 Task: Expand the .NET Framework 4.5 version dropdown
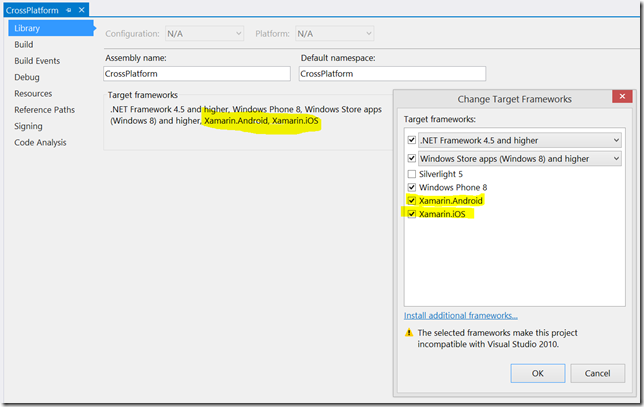pos(520,140)
